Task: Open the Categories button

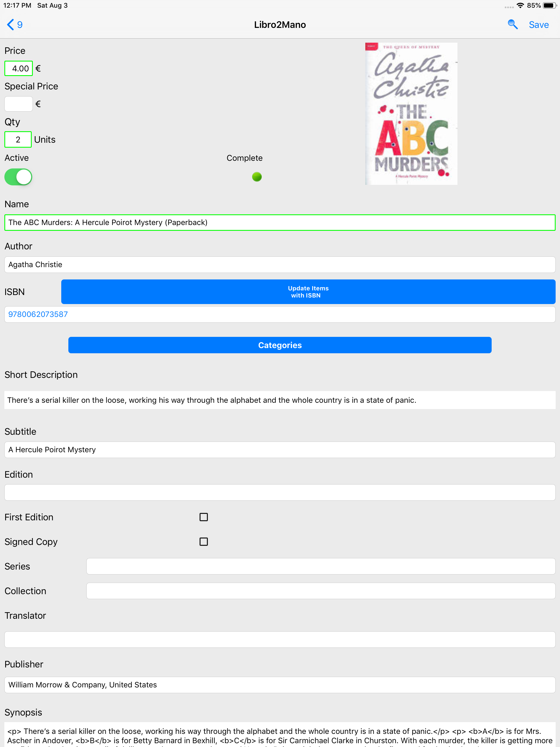Action: [280, 345]
